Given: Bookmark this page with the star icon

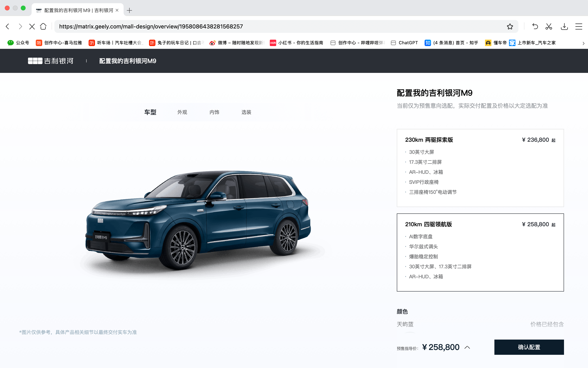Looking at the screenshot, I should 510,27.
